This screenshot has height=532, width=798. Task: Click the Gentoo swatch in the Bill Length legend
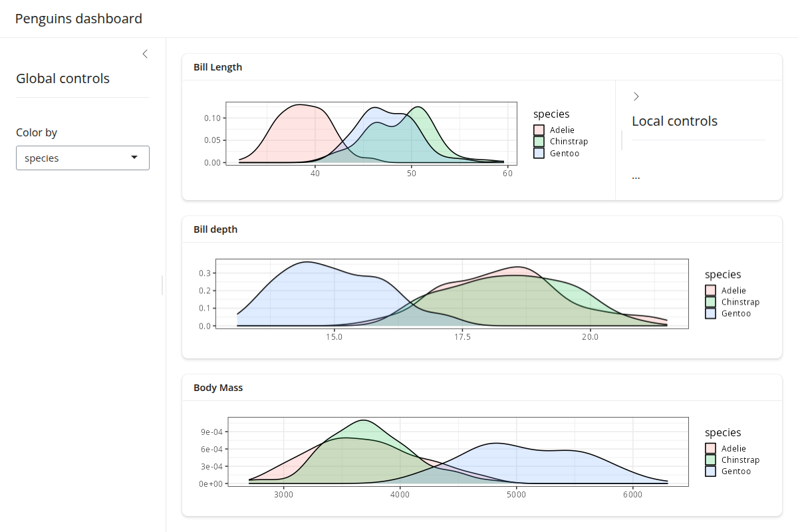(x=539, y=153)
